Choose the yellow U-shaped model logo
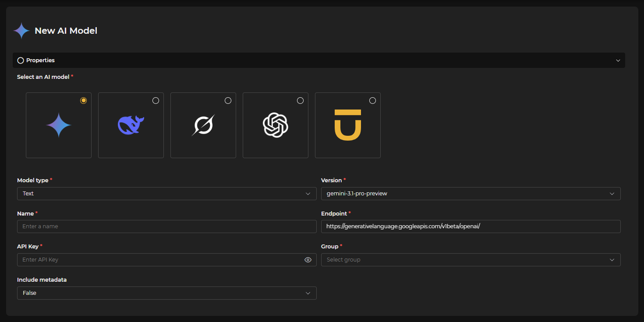Image resolution: width=644 pixels, height=322 pixels. click(x=348, y=125)
